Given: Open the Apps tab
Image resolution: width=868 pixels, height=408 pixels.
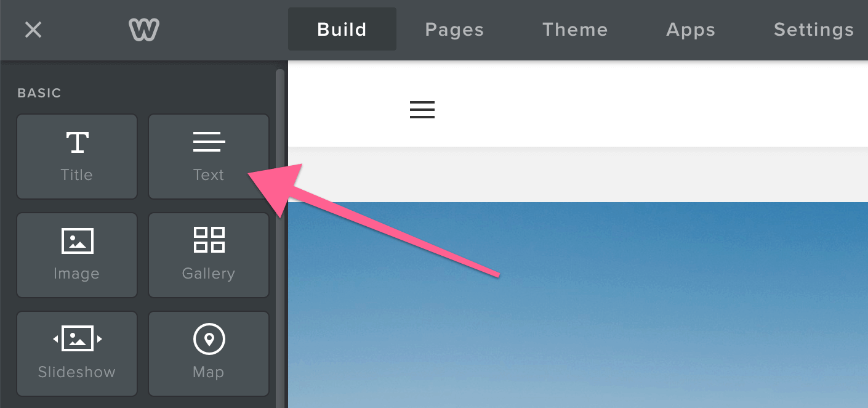Looking at the screenshot, I should click(x=691, y=30).
